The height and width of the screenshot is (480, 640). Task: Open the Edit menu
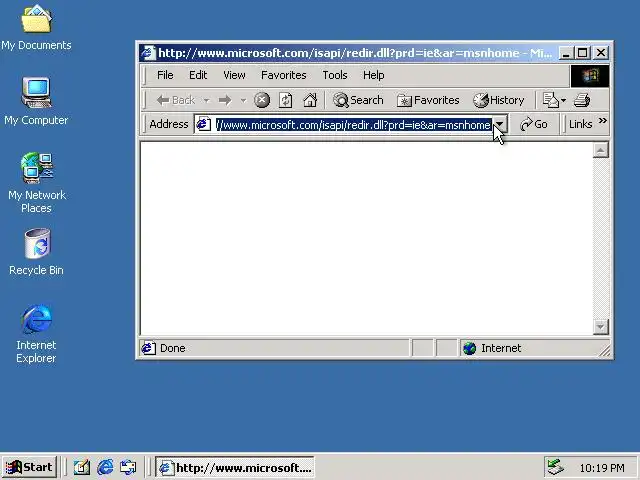198,75
